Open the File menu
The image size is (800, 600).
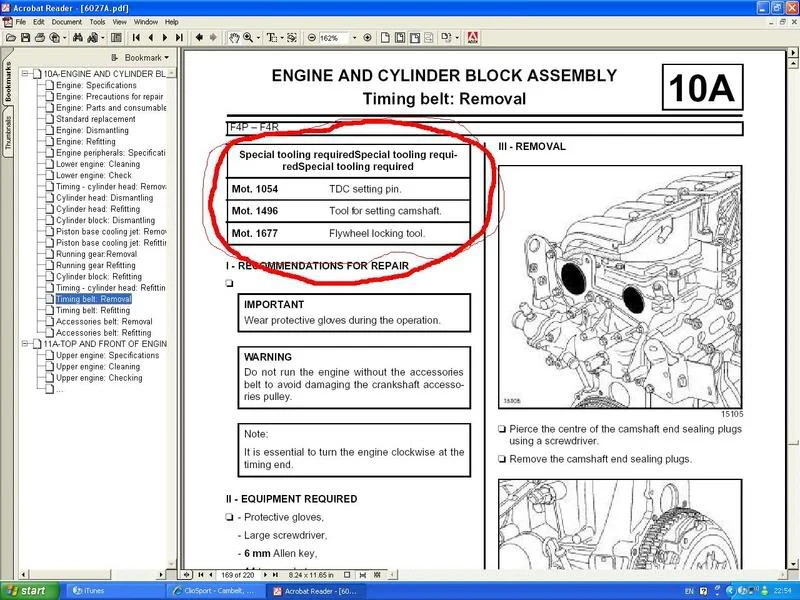[x=20, y=22]
